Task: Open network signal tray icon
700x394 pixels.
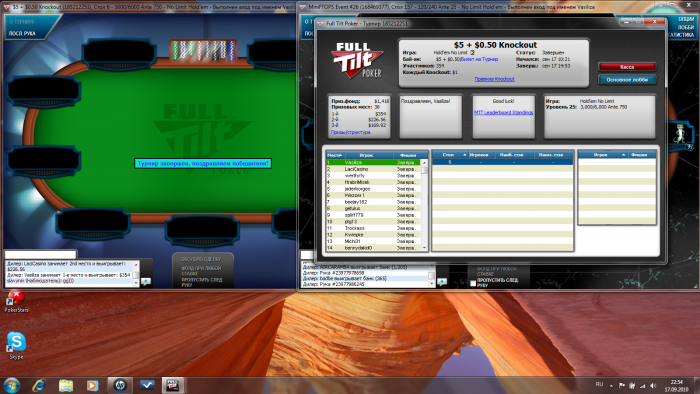Action: 642,386
